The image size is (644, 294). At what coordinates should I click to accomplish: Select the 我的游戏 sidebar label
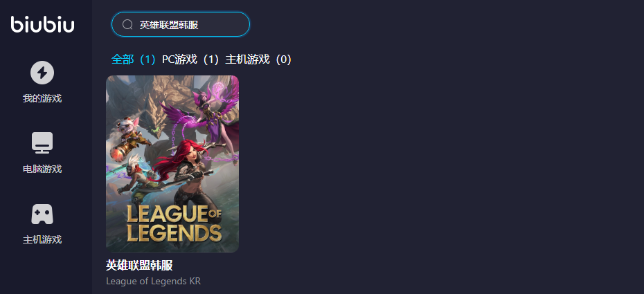pos(42,98)
